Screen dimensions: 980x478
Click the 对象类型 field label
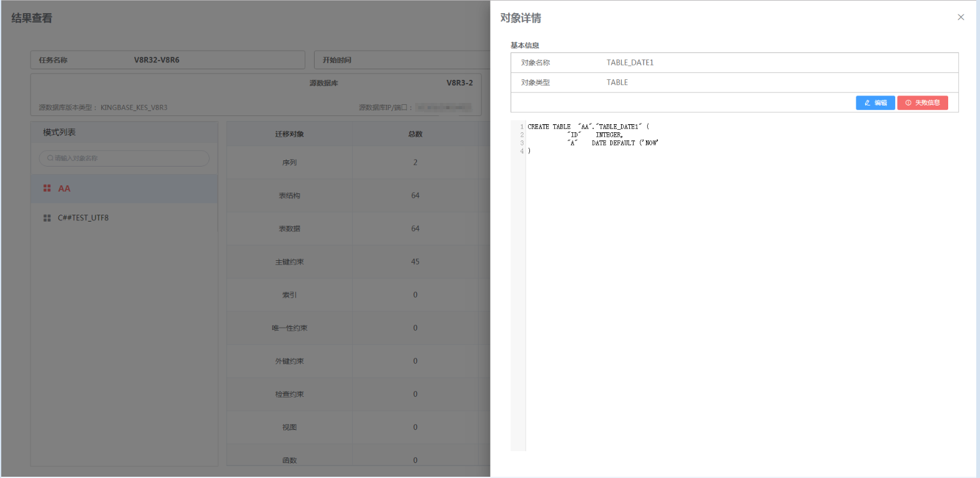536,83
